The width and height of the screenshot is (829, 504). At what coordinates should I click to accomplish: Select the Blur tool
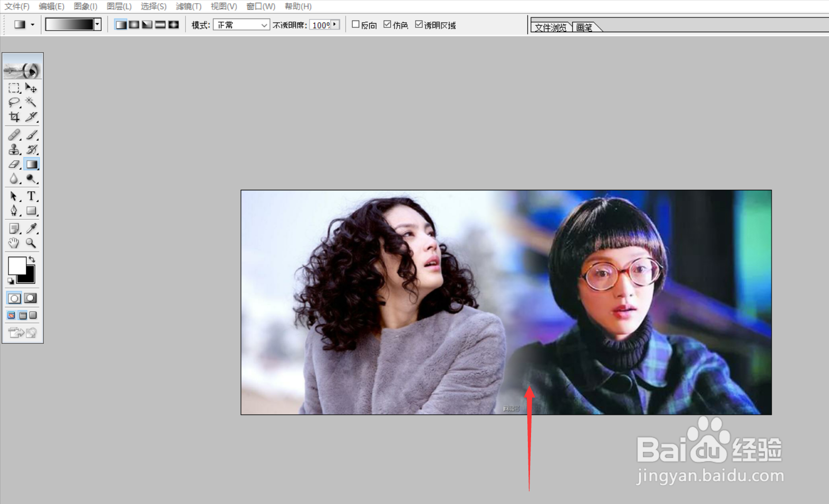coord(14,179)
